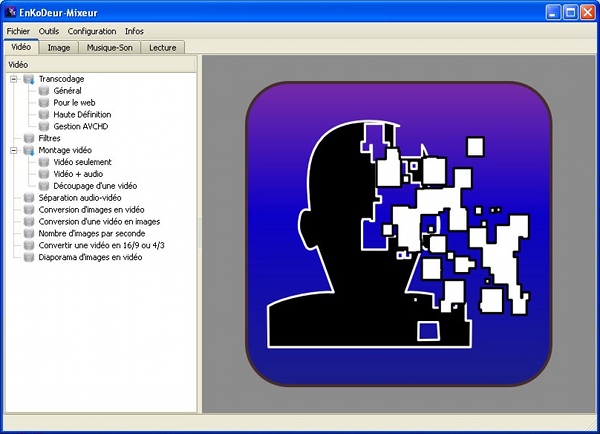Click the Vidéo tree column header

(x=101, y=65)
